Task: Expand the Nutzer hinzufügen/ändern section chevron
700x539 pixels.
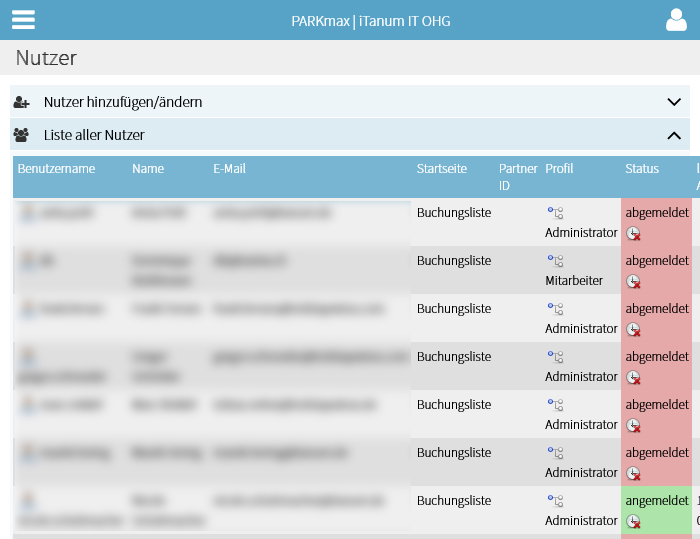Action: (674, 102)
